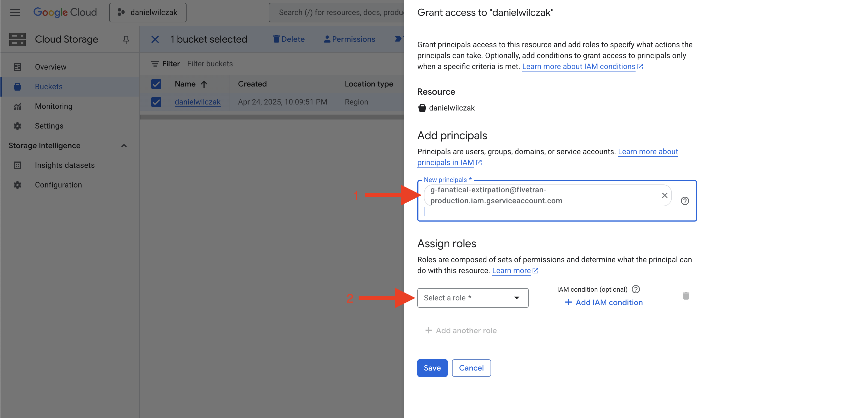This screenshot has width=868, height=418.
Task: Remove the fivetran service account chip
Action: click(665, 195)
